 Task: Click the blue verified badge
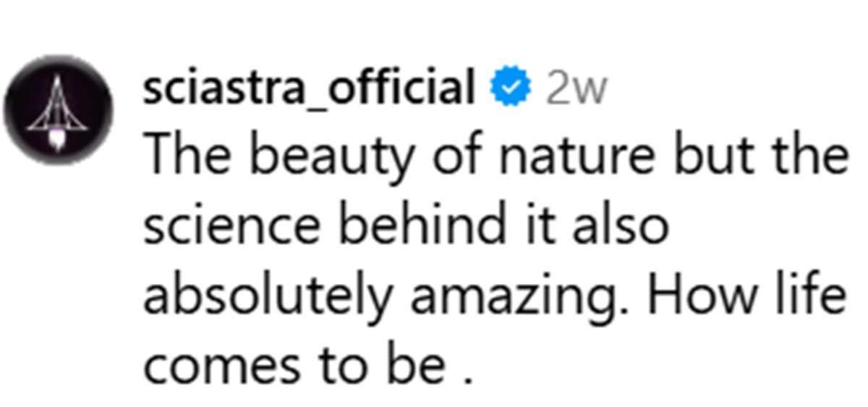pos(511,88)
